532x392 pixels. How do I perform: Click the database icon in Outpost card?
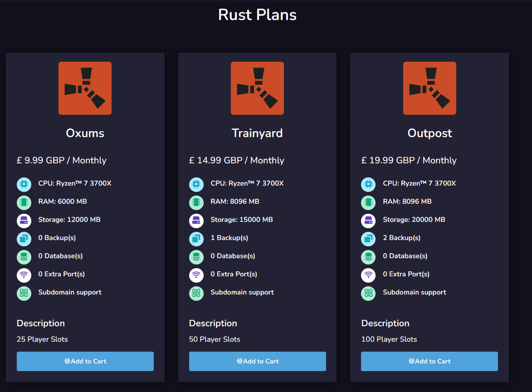click(368, 257)
